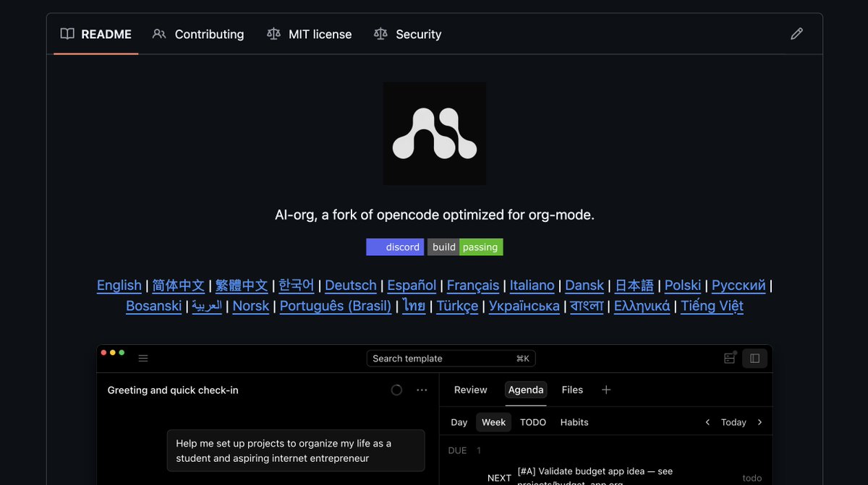
Task: Click the pencil edit README icon
Action: (796, 34)
